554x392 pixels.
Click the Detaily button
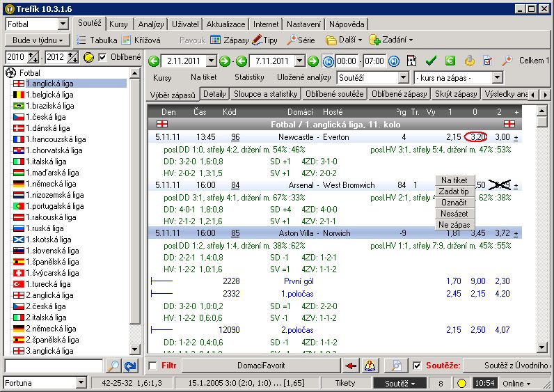(214, 94)
